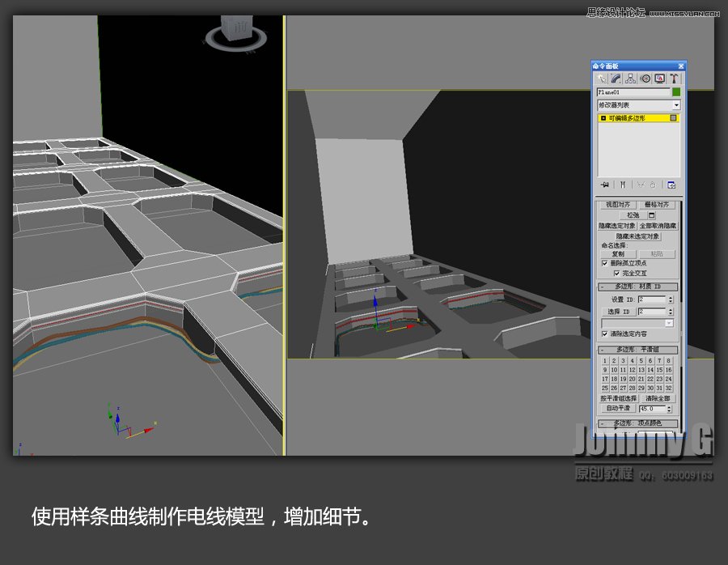The width and height of the screenshot is (728, 565).
Task: Select smoothing group number 5
Action: point(640,361)
